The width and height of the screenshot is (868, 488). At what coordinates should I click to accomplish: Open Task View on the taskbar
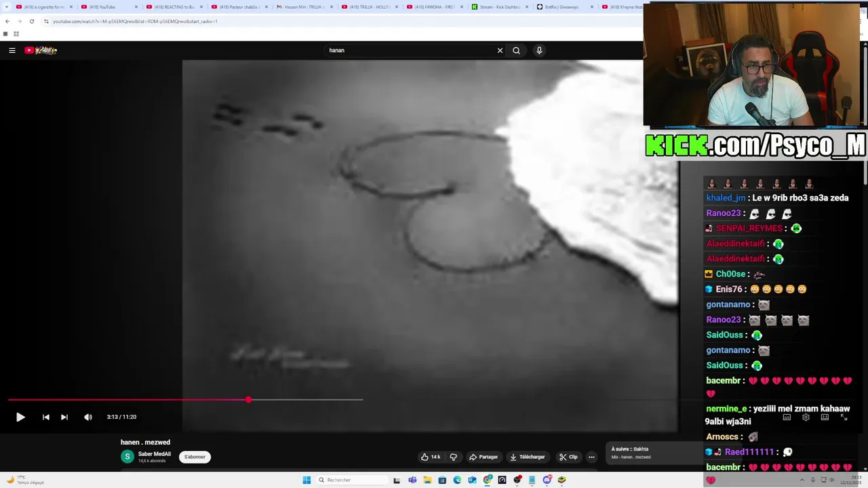[x=397, y=480]
